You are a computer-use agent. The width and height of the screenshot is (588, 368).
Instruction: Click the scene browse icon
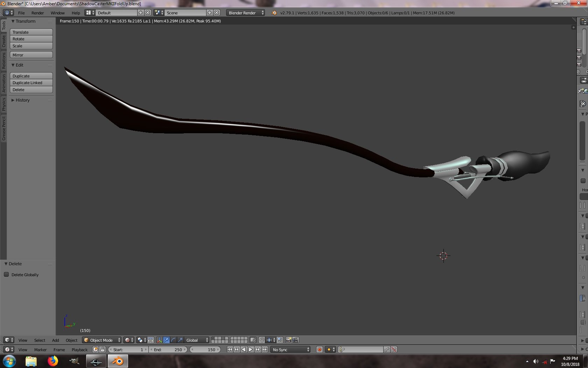coord(159,13)
